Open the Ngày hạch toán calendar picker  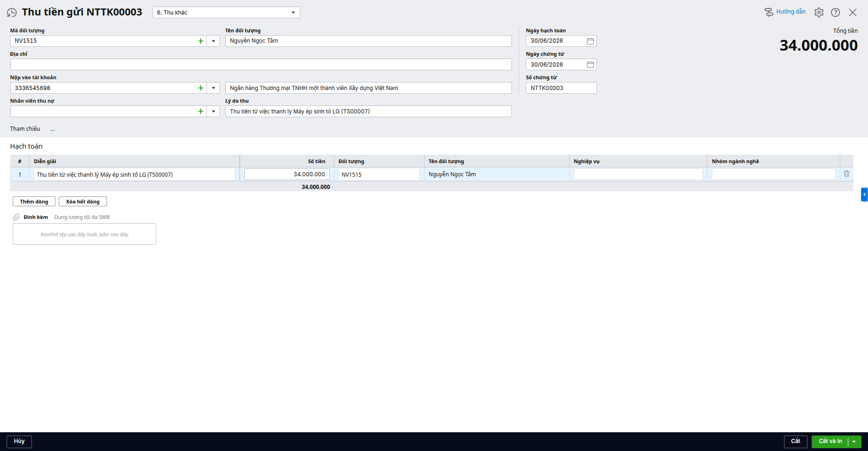coord(590,41)
